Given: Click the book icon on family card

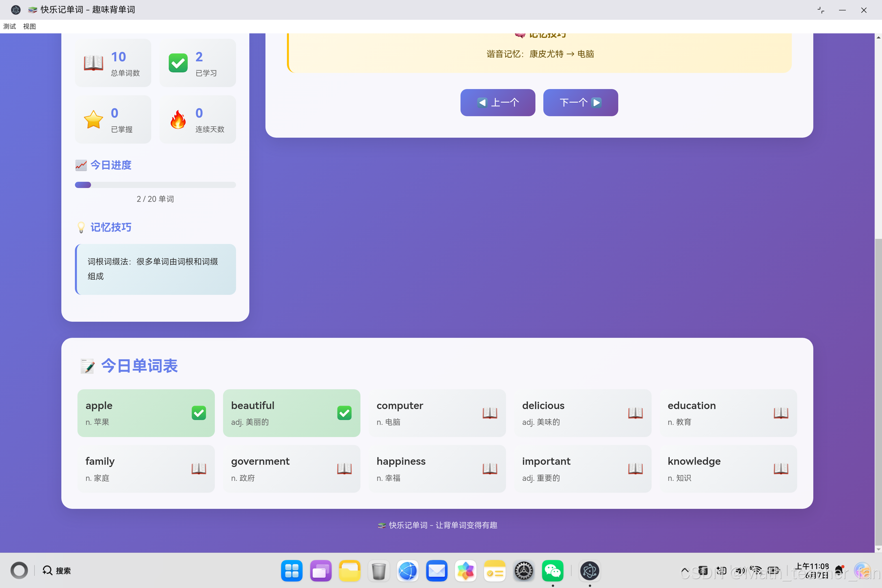Looking at the screenshot, I should [x=199, y=468].
